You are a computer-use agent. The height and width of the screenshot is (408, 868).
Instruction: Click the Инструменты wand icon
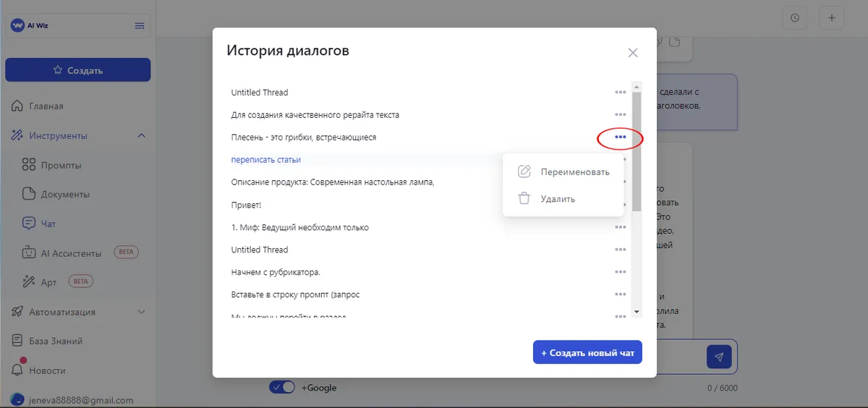17,135
